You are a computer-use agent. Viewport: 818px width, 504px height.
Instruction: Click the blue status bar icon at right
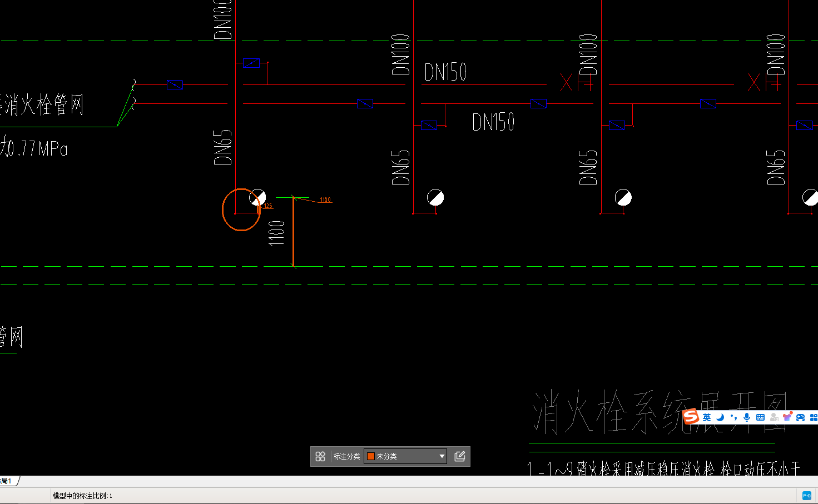click(x=807, y=496)
